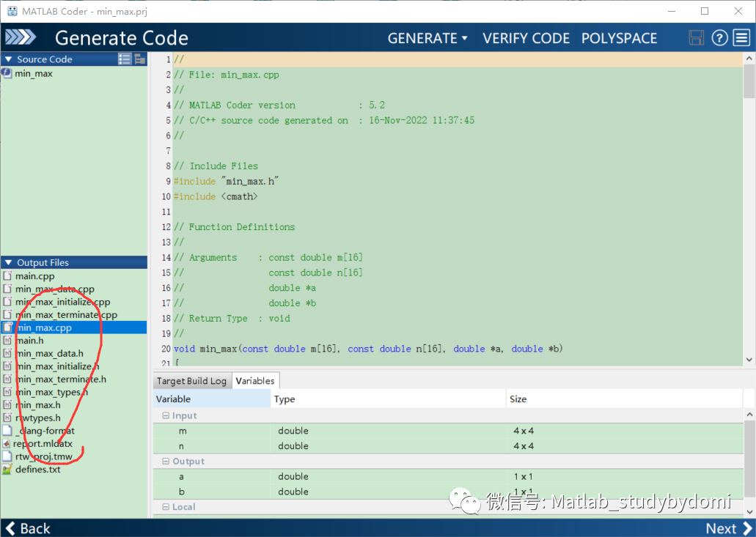Sort by the Type column header
The width and height of the screenshot is (756, 537).
[x=389, y=399]
